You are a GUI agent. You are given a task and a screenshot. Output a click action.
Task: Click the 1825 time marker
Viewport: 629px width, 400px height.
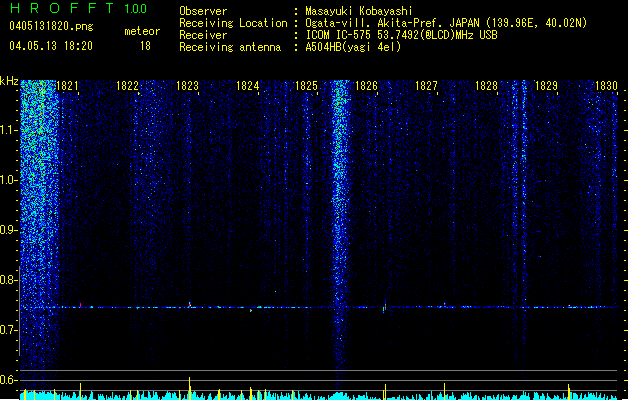306,86
